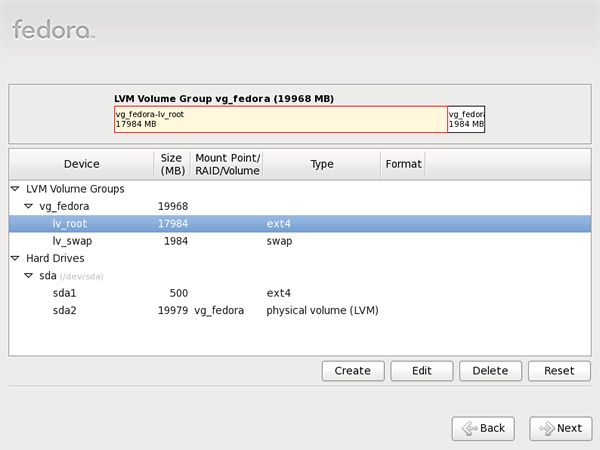The width and height of the screenshot is (600, 450).
Task: Collapse the sda drive expander triangle
Action: (28, 276)
